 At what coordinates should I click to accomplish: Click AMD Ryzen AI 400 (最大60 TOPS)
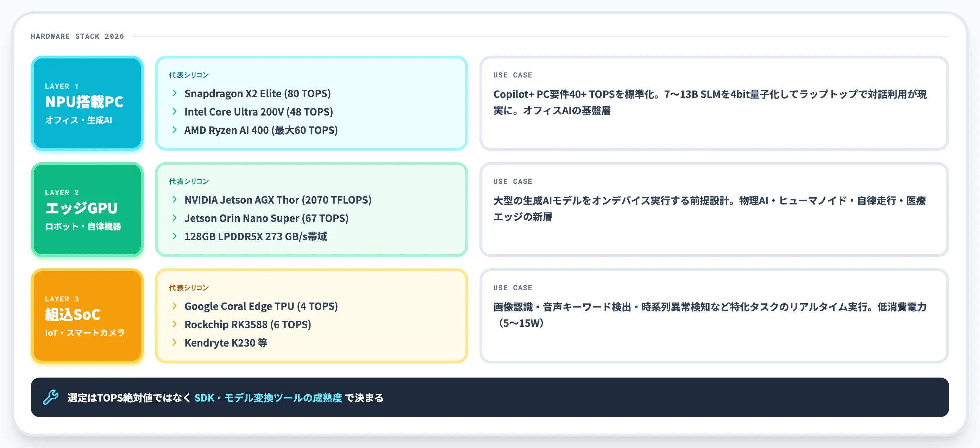(x=261, y=130)
